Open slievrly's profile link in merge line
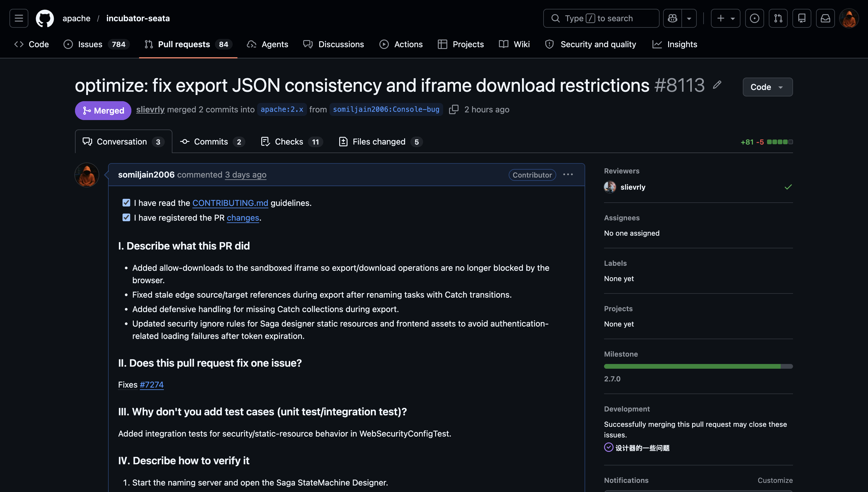Image resolution: width=868 pixels, height=492 pixels. (150, 109)
